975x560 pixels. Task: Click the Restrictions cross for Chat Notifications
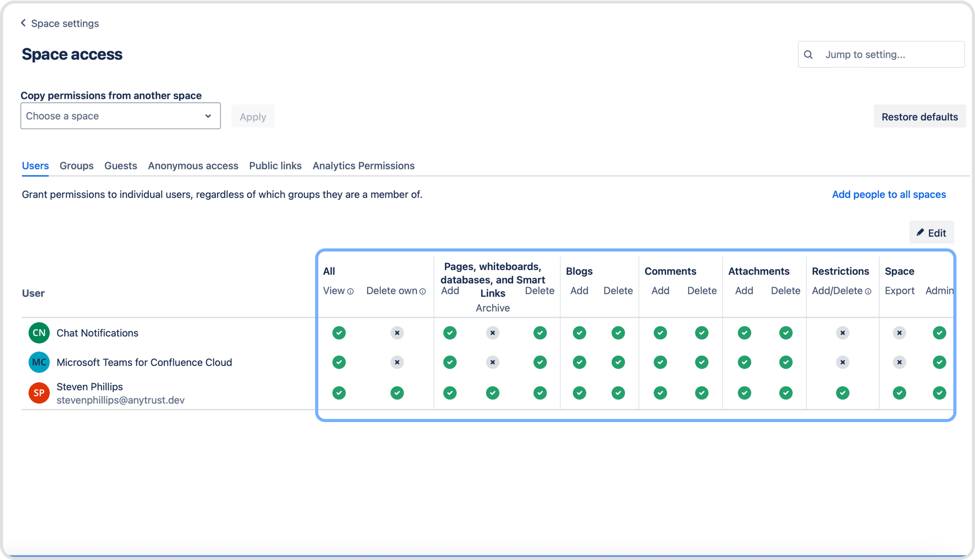[x=842, y=333]
